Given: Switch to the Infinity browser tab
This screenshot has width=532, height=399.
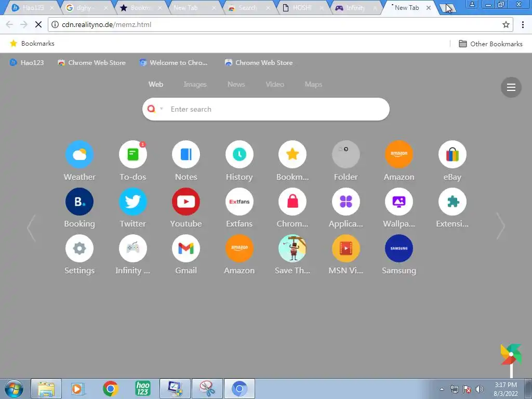Looking at the screenshot, I should 355,7.
